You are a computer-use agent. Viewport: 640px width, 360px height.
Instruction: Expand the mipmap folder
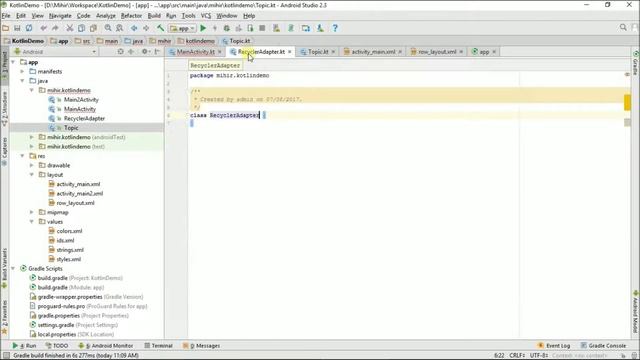click(32, 212)
